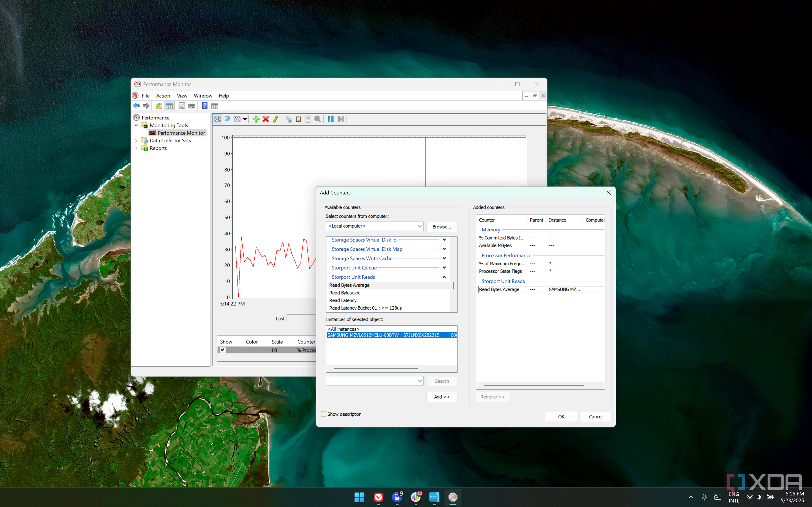Click the Highlight pen icon
The height and width of the screenshot is (507, 812).
click(276, 119)
